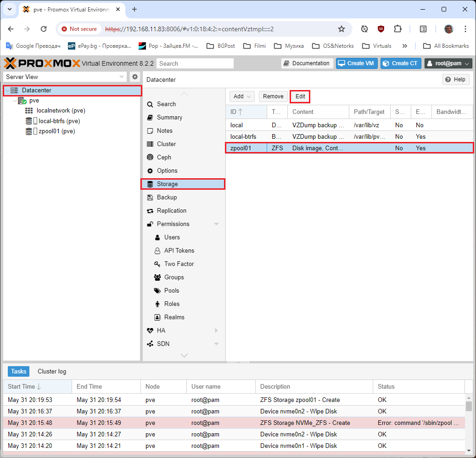Click the Proxmox logo
This screenshot has height=458, width=476.
(42, 63)
